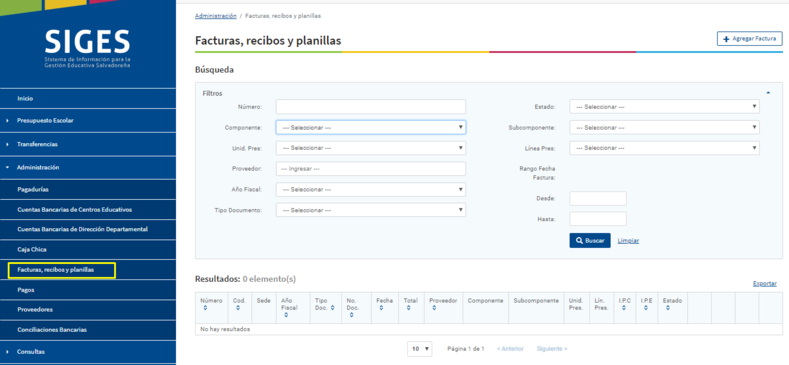Focus the Número input field

pyautogui.click(x=371, y=107)
